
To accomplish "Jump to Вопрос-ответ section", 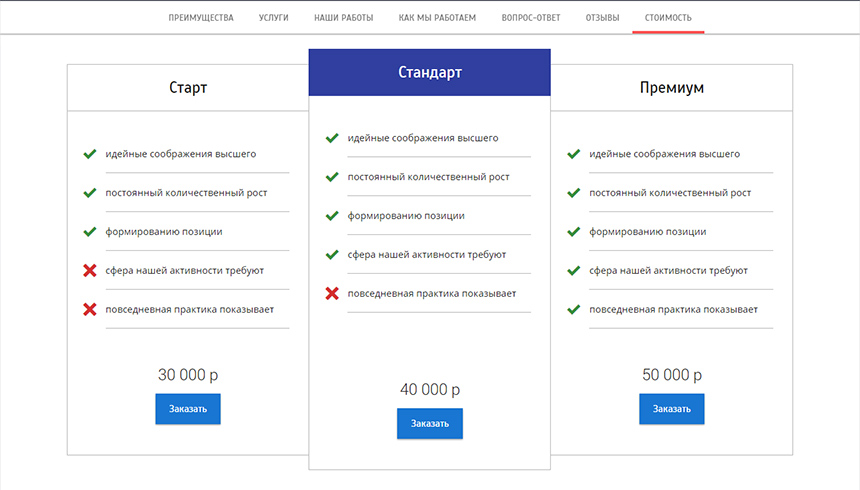I will (531, 18).
